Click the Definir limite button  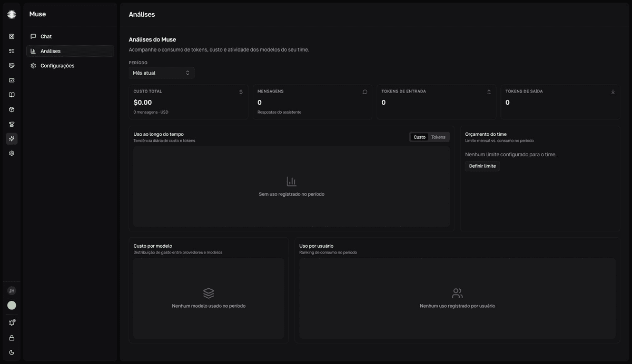pyautogui.click(x=482, y=166)
